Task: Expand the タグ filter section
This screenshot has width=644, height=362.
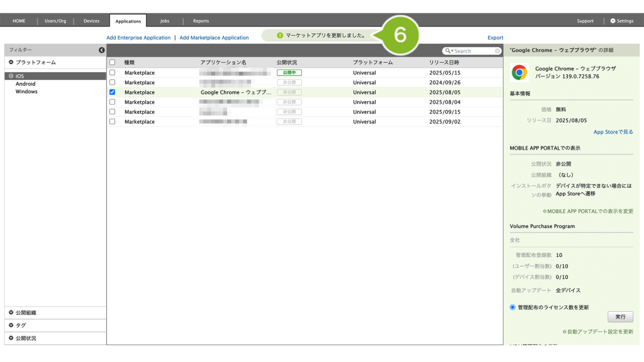Action: [11, 326]
